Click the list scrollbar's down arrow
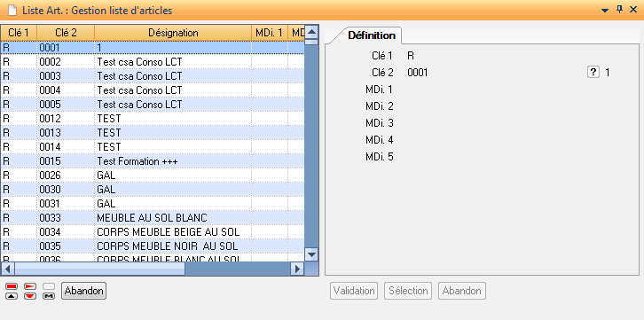Screen dimensions: 644x320 pos(311,254)
